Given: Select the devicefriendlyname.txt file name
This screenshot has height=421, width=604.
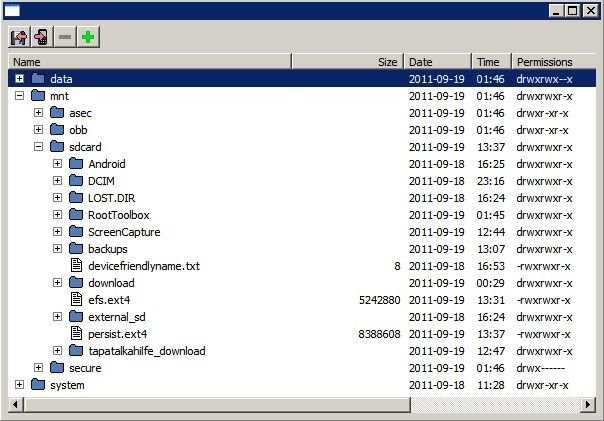Looking at the screenshot, I should point(144,266).
